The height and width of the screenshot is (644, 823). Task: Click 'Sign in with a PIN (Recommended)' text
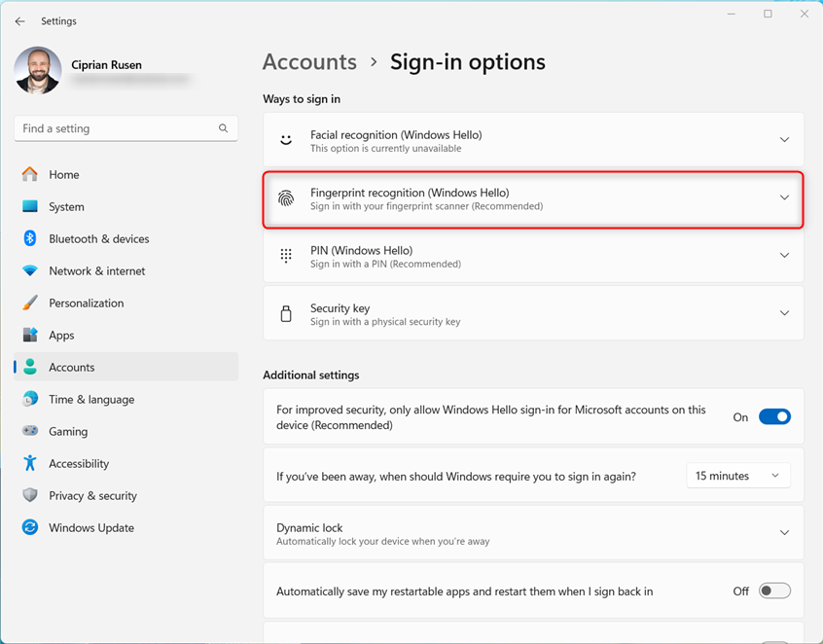pyautogui.click(x=386, y=264)
